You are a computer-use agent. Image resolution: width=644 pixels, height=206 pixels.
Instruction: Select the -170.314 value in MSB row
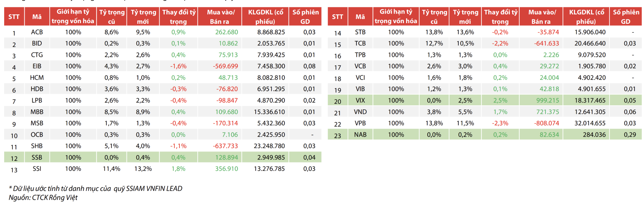225,123
